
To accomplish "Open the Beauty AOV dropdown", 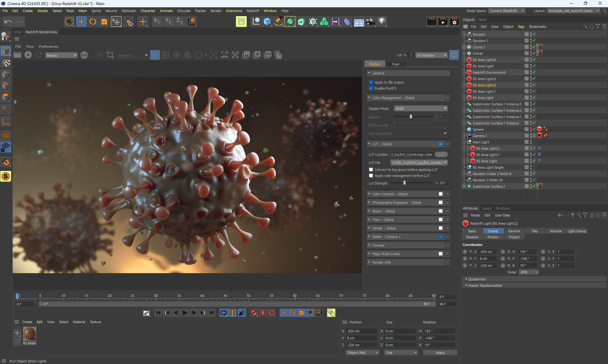I will pos(61,55).
